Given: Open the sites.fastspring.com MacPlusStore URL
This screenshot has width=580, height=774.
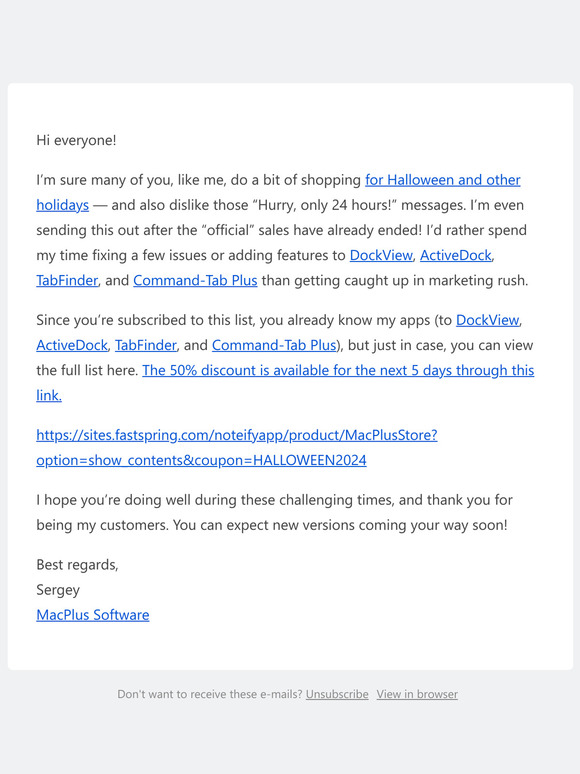Looking at the screenshot, I should (x=236, y=435).
